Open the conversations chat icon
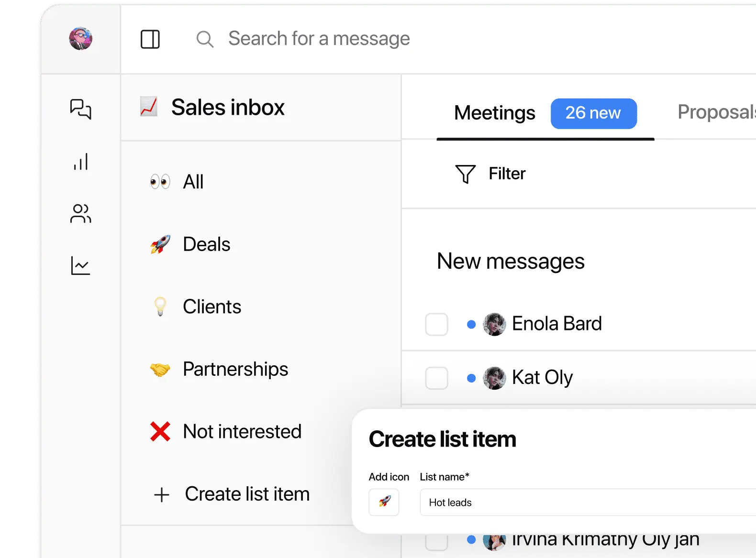756x558 pixels. pyautogui.click(x=80, y=109)
